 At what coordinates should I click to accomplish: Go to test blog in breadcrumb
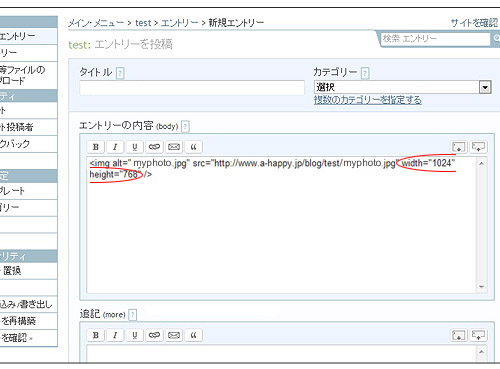pos(143,23)
